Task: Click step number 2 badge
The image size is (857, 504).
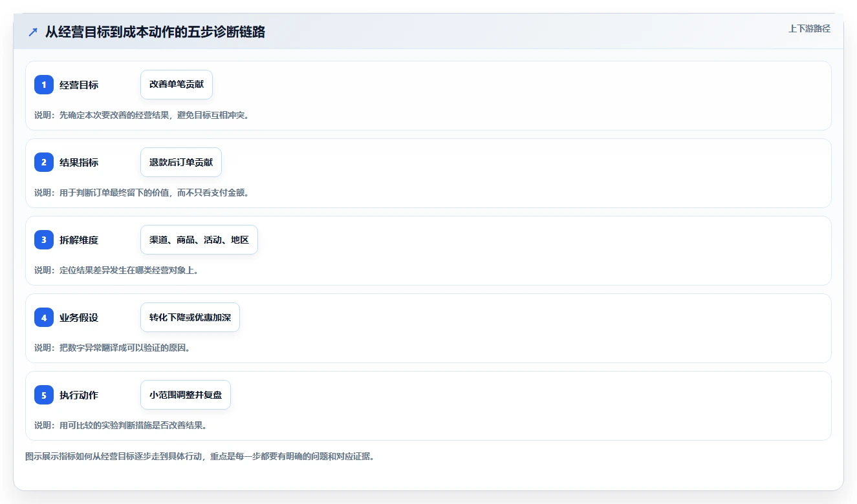Action: (x=44, y=162)
